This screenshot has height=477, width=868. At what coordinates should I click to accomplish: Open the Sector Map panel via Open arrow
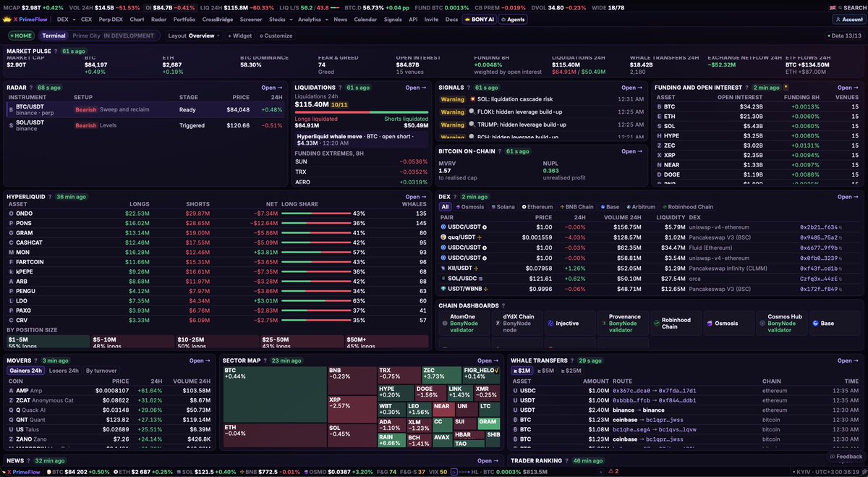coord(488,360)
